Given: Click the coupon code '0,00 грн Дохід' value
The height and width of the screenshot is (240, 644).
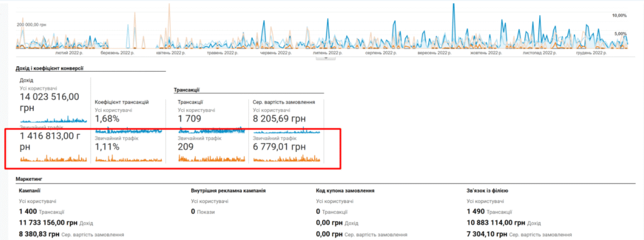Looking at the screenshot, I should (337, 223).
